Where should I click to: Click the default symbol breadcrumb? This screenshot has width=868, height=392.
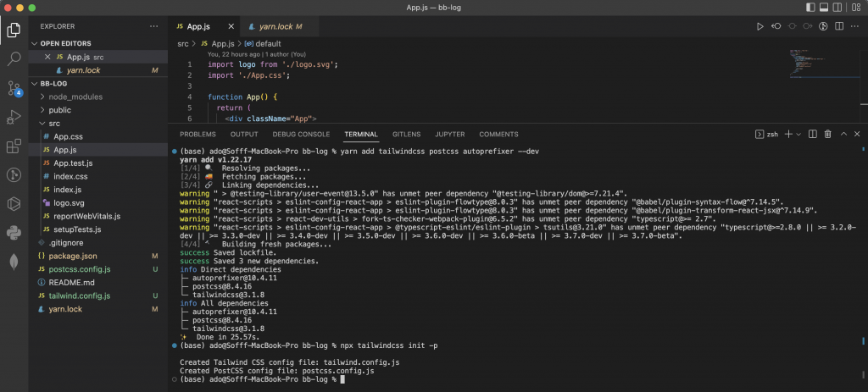263,44
